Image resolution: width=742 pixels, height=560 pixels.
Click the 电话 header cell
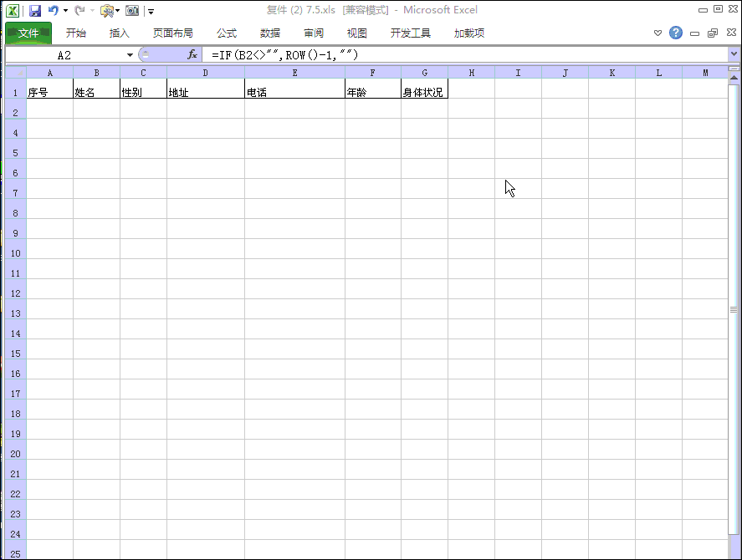294,89
